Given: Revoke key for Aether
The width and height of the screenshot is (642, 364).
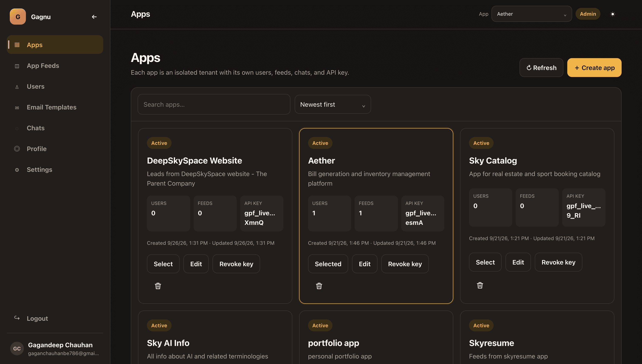Looking at the screenshot, I should coord(405,264).
